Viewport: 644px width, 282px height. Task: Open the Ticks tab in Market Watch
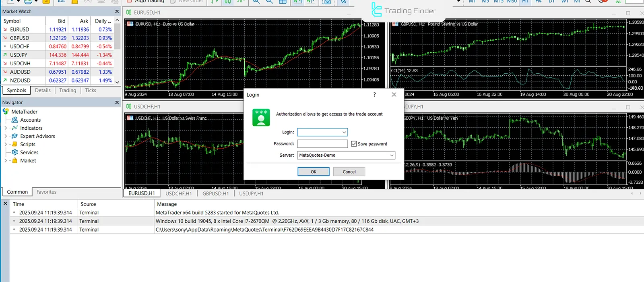coord(91,91)
